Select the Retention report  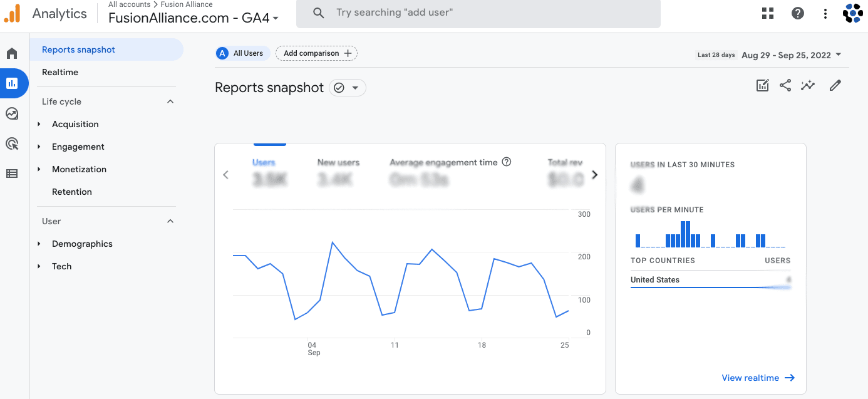[x=72, y=192]
